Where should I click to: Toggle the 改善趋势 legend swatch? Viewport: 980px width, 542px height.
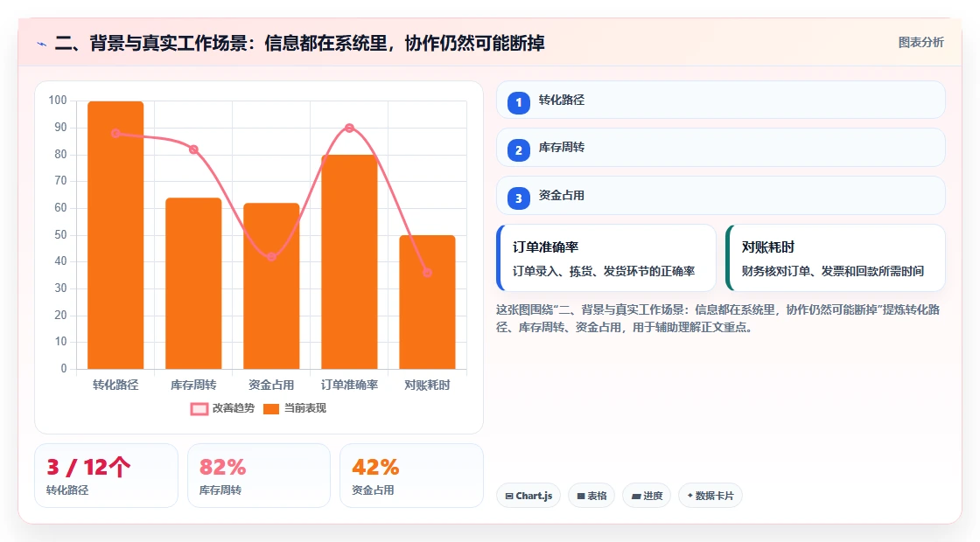pos(199,409)
